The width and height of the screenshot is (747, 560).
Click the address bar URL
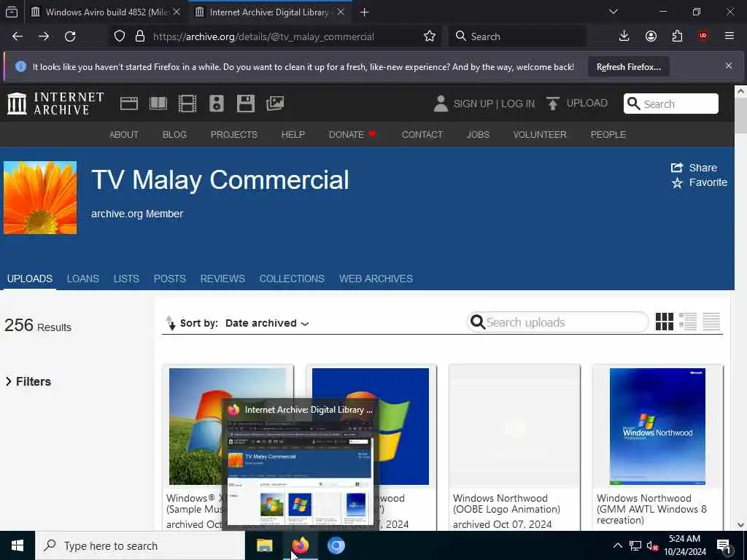pos(263,36)
